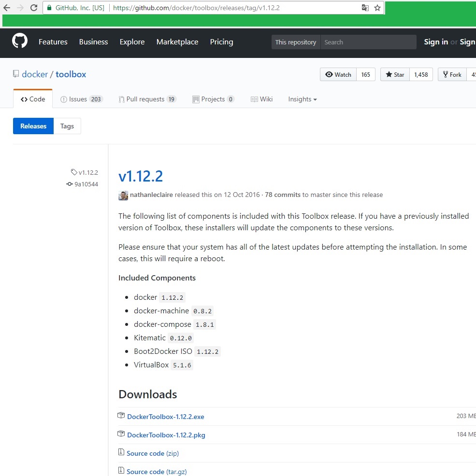Click the docker 1.12.2 version text
476x476 pixels.
(x=173, y=297)
